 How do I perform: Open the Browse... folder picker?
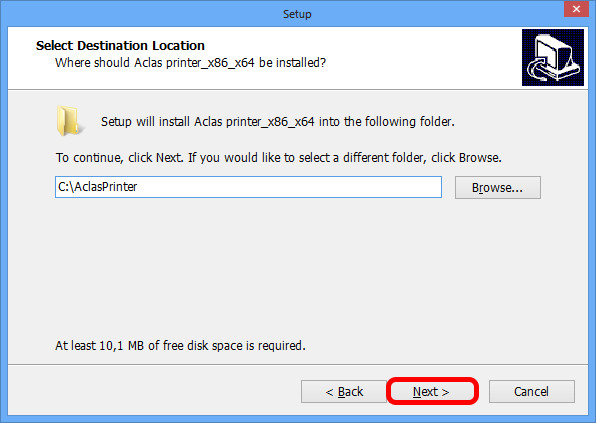coord(498,187)
